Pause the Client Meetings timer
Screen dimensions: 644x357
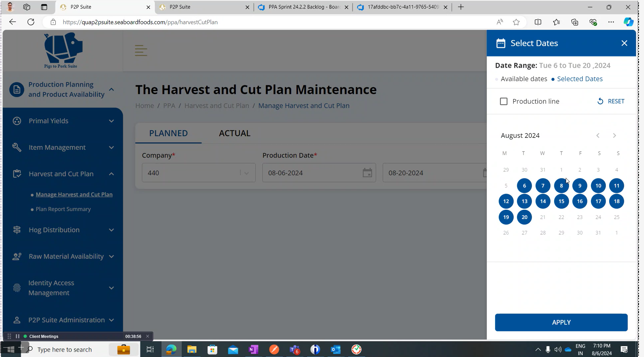(x=17, y=336)
